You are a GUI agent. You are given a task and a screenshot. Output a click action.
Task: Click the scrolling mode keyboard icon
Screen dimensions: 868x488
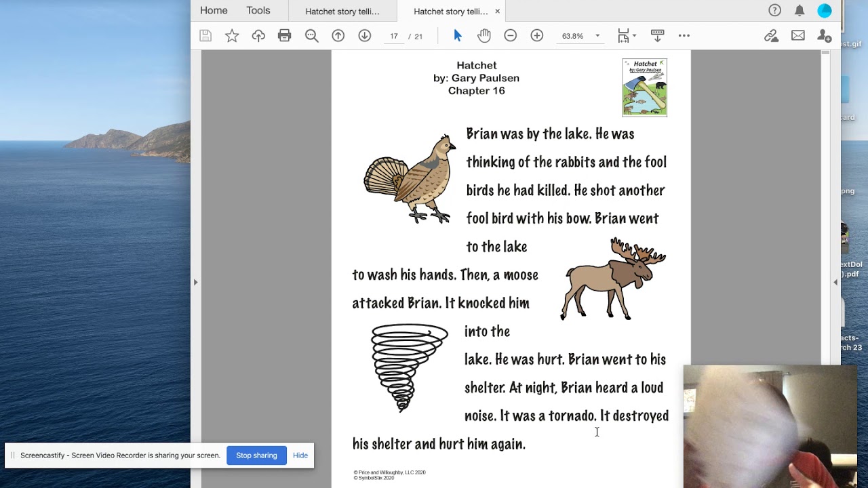click(x=657, y=36)
